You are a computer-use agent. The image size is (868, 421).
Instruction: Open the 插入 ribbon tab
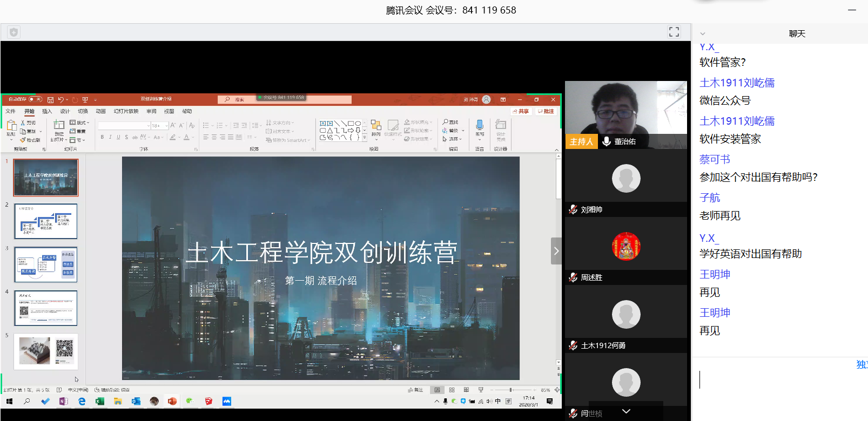[x=47, y=112]
